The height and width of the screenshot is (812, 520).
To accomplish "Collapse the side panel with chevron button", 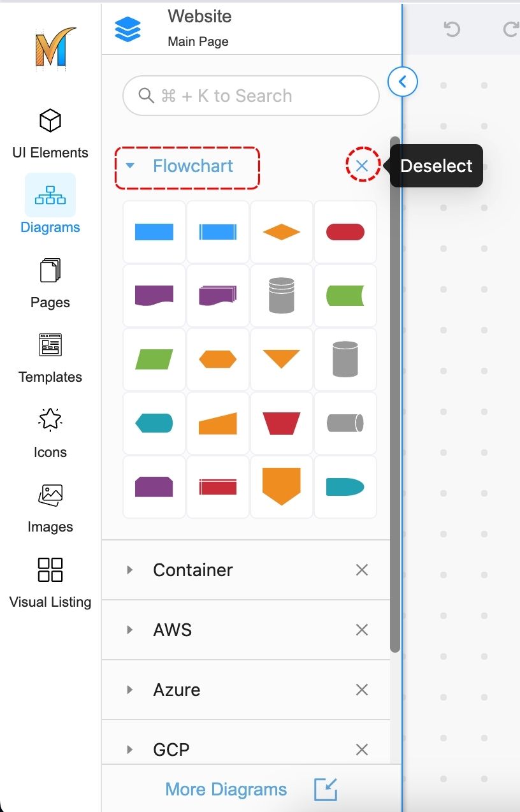I will click(403, 82).
